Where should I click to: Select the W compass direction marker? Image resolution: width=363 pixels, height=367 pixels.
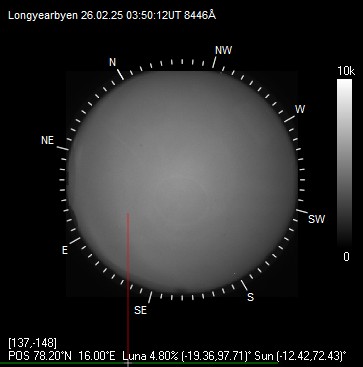(x=300, y=109)
